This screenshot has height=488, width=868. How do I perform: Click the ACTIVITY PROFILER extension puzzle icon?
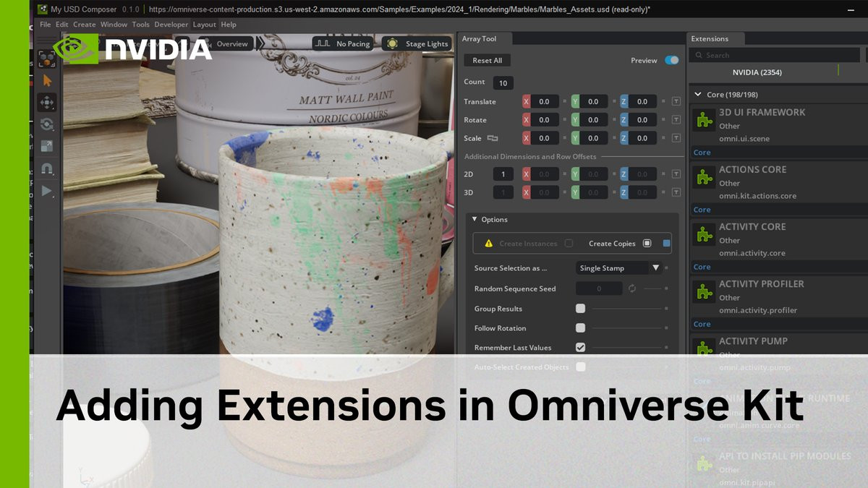703,292
